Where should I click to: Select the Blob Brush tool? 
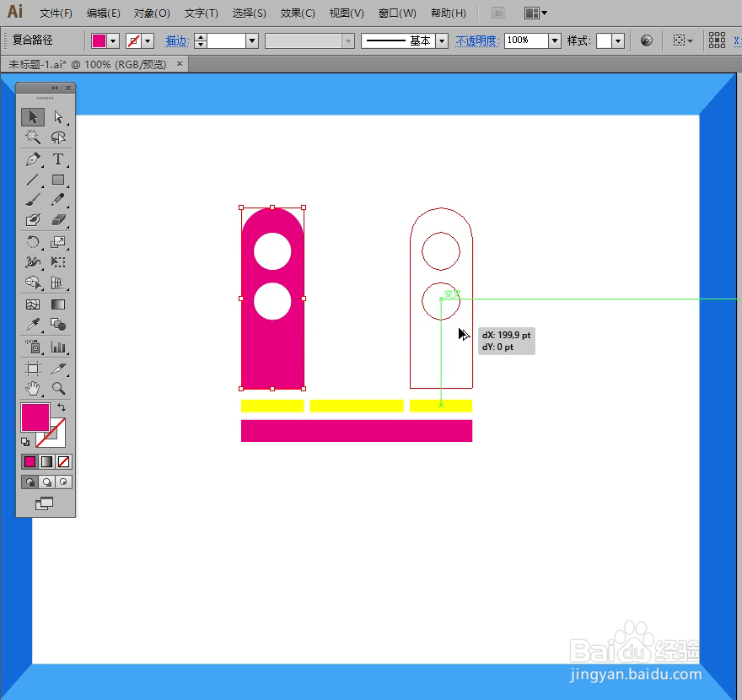pyautogui.click(x=33, y=219)
